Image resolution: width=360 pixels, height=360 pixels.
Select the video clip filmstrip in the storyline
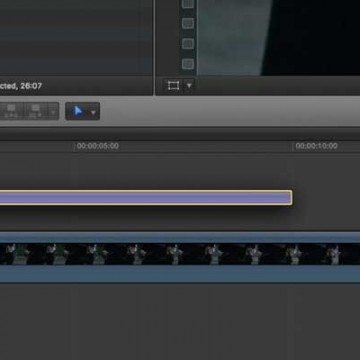[x=180, y=254]
